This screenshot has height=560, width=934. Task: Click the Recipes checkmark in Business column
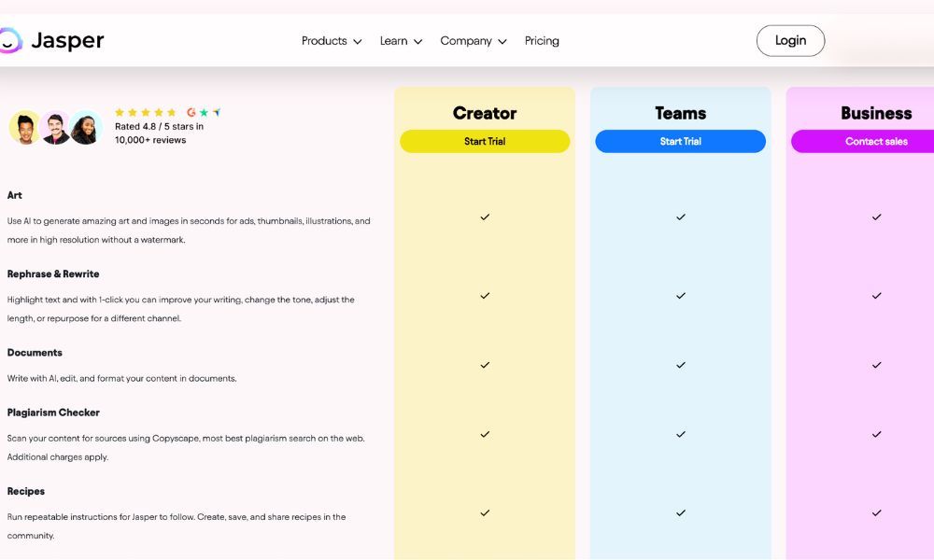coord(876,512)
